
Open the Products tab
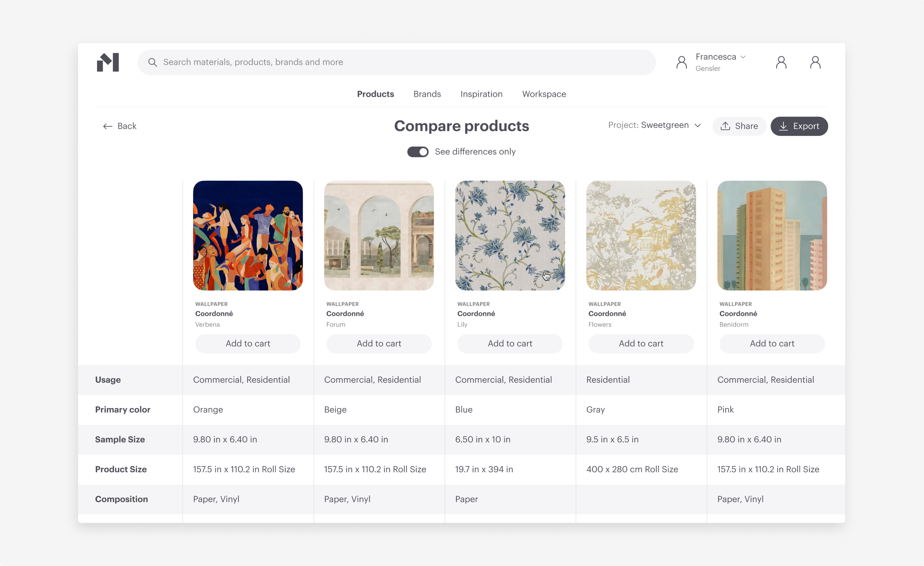click(375, 94)
